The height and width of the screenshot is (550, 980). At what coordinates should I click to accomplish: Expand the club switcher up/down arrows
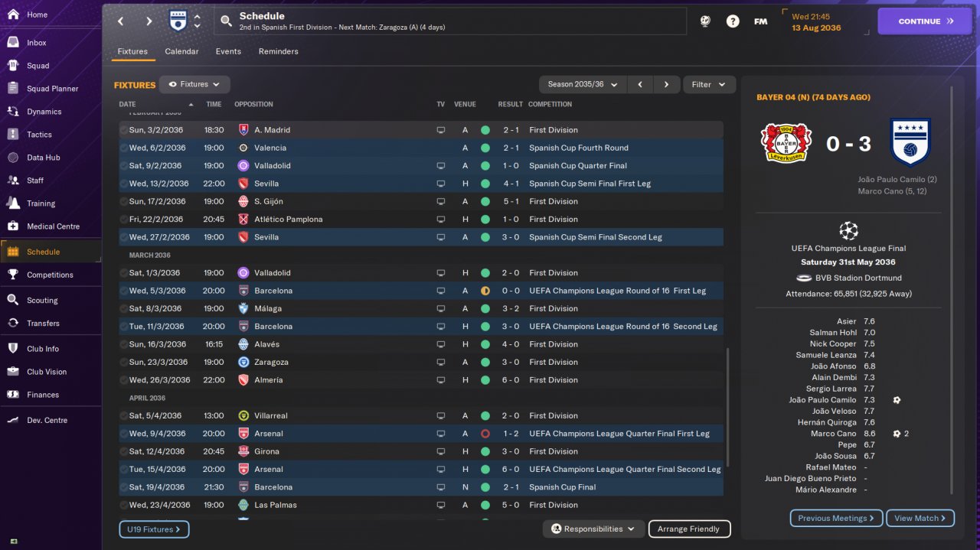pyautogui.click(x=198, y=21)
